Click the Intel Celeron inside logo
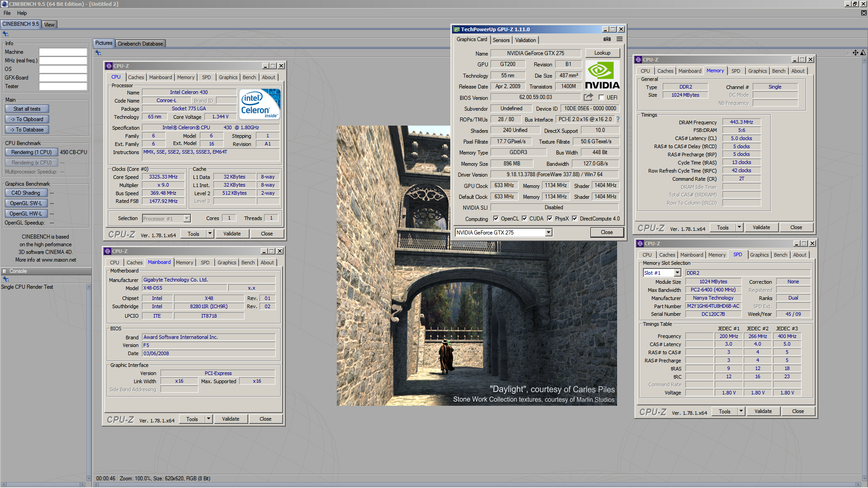 point(259,104)
